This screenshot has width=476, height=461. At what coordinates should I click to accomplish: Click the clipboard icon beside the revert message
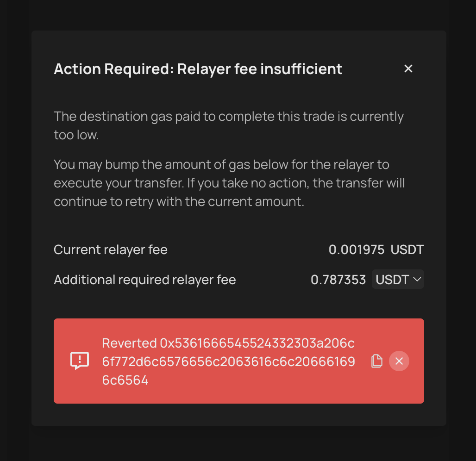click(x=376, y=361)
